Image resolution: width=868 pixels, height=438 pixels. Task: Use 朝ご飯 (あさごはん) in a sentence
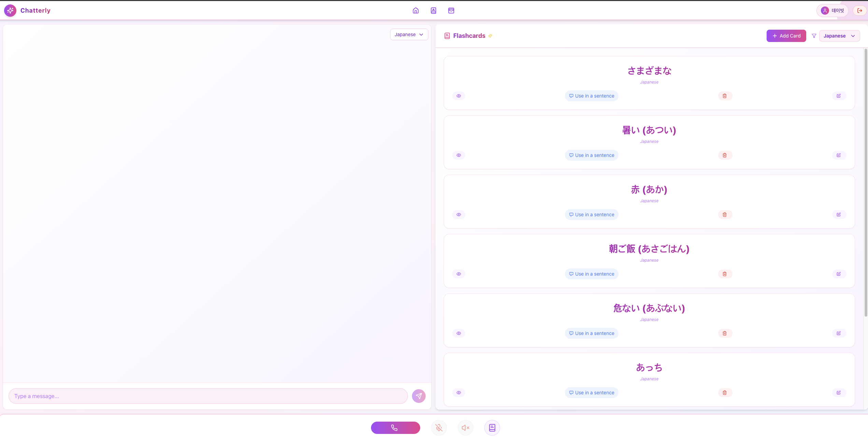(591, 274)
